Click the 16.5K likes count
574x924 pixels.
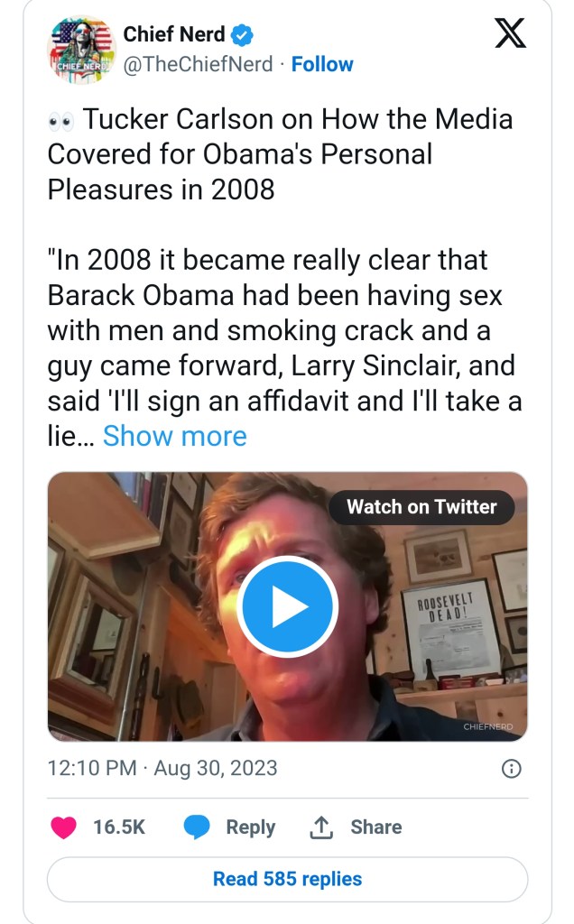click(x=119, y=827)
